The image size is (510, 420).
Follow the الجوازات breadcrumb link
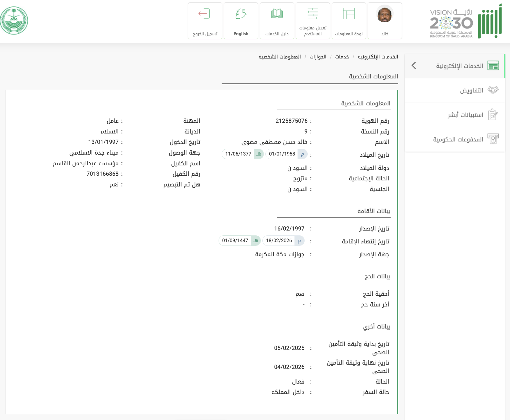(318, 57)
